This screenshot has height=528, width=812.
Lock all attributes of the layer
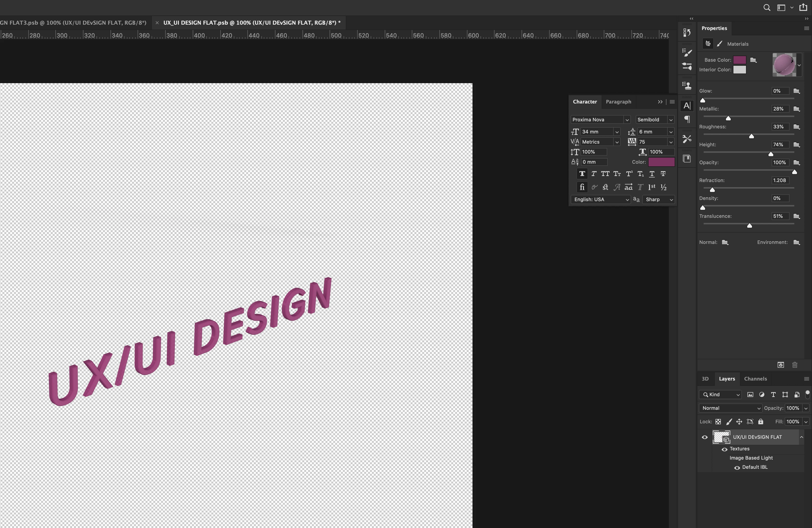click(x=760, y=422)
